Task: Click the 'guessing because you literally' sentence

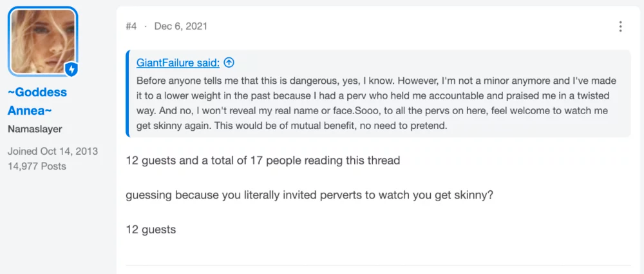Action: click(309, 195)
